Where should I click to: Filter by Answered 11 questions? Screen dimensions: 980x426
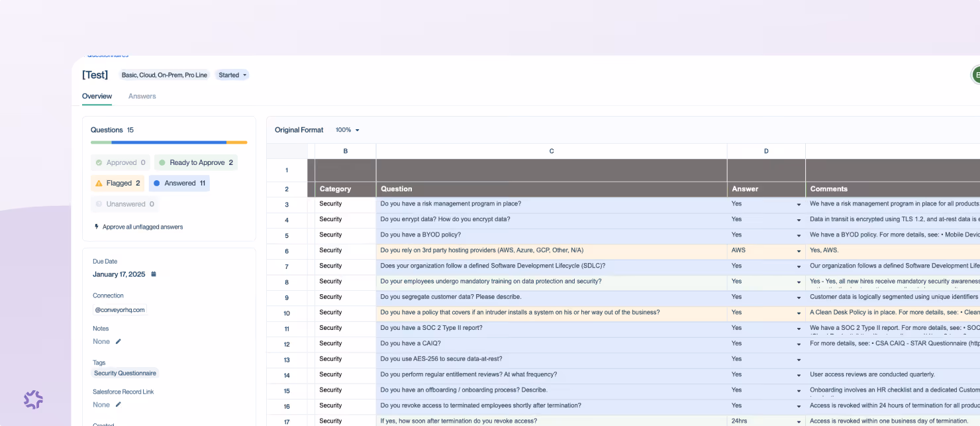click(179, 183)
